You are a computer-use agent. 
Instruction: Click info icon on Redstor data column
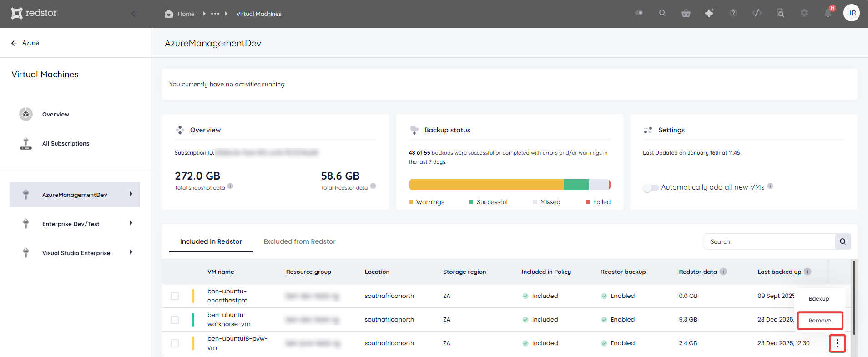point(723,272)
